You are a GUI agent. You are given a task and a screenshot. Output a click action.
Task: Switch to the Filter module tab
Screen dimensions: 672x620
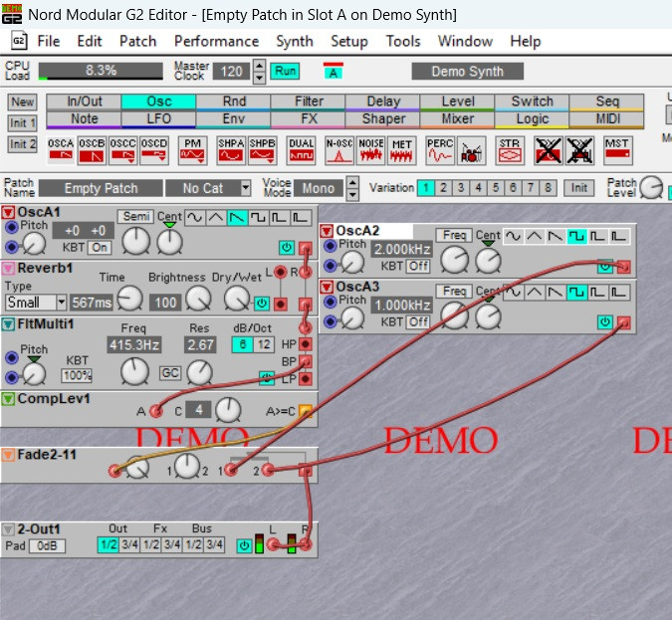point(309,101)
